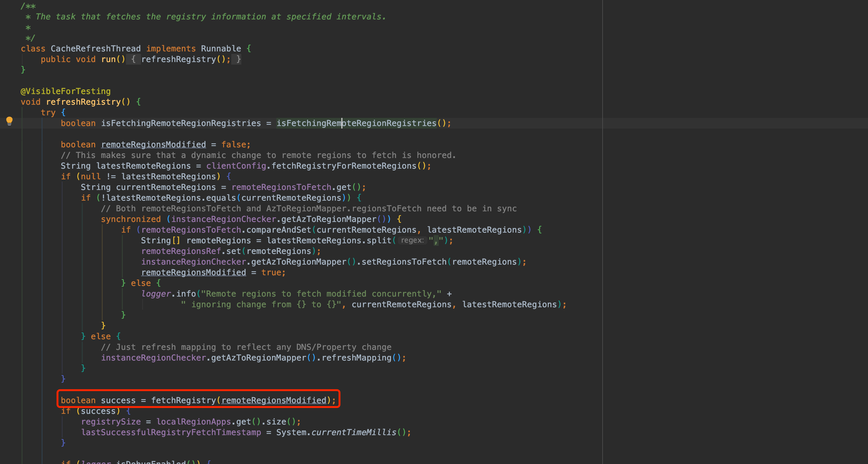Click fetchRegistryForRemoteRegions method call
This screenshot has width=868, height=464.
point(344,166)
